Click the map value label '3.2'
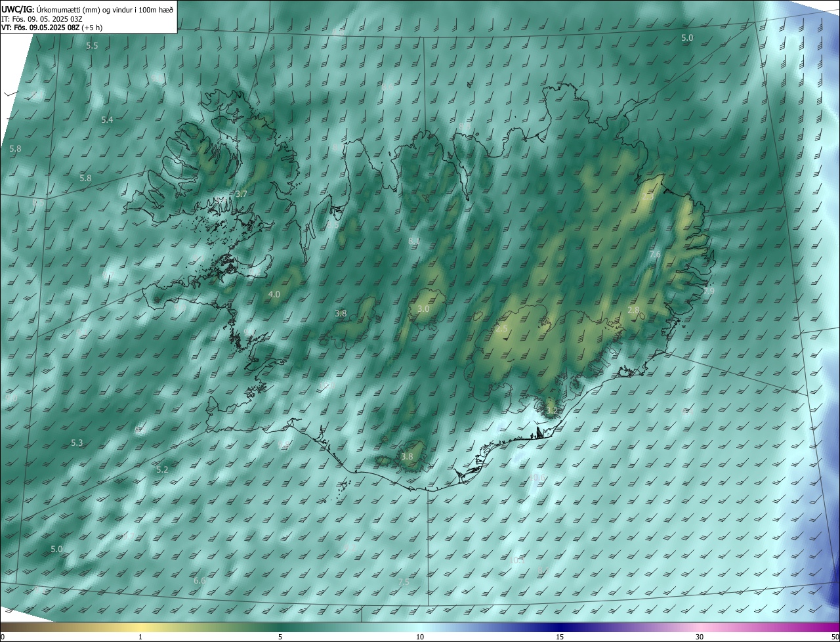Viewport: 840px width, 642px height. click(x=551, y=411)
